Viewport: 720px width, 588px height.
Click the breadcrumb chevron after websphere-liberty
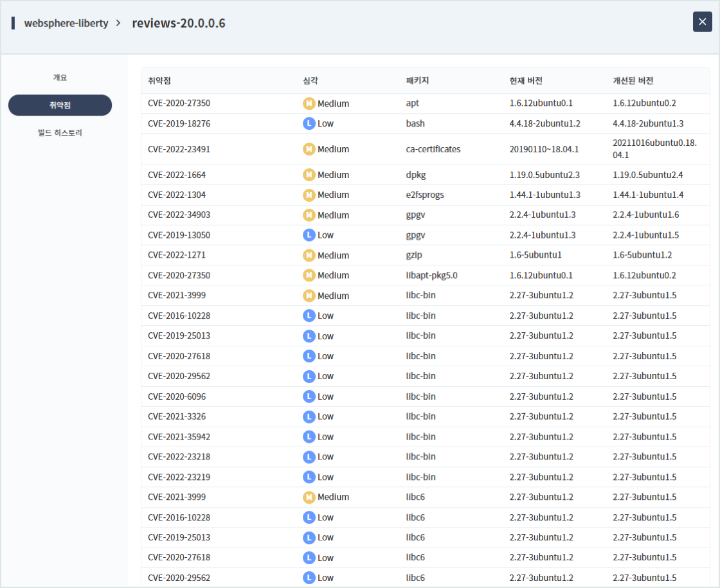tap(118, 23)
